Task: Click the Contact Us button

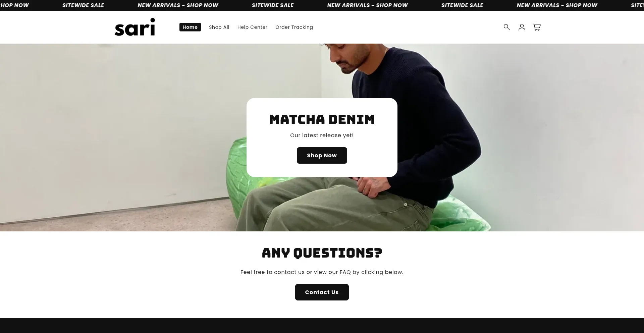Action: tap(322, 292)
